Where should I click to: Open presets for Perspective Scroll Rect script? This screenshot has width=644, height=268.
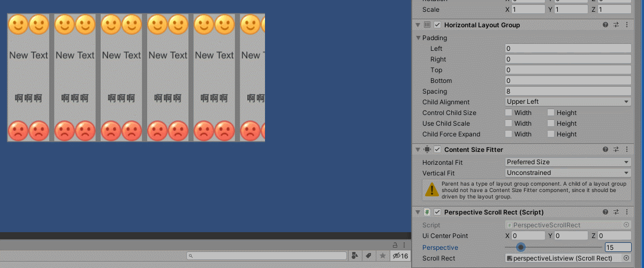click(616, 212)
